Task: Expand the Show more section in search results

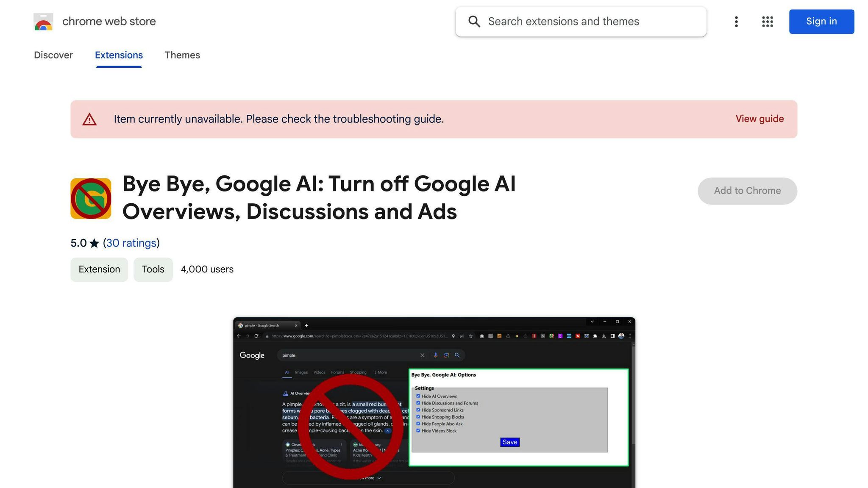Action: [x=368, y=477]
